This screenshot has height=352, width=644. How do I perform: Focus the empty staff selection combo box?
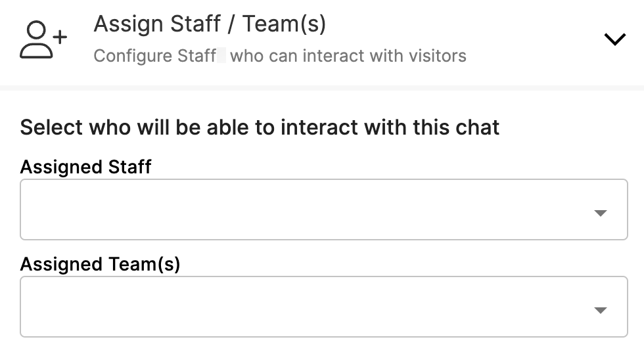coord(323,209)
